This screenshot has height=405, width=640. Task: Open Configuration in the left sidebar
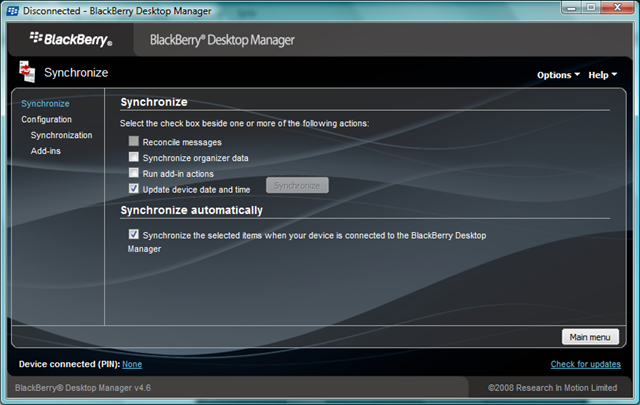point(47,119)
